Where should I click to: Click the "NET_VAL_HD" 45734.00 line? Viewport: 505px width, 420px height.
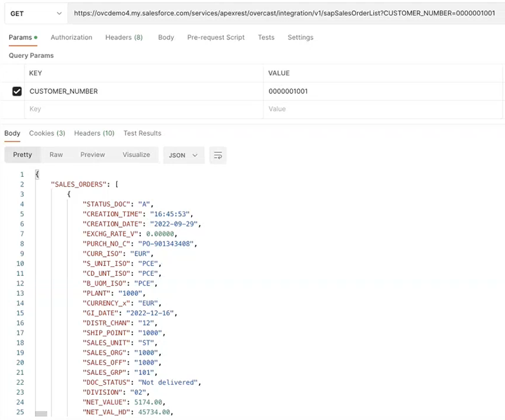click(128, 412)
